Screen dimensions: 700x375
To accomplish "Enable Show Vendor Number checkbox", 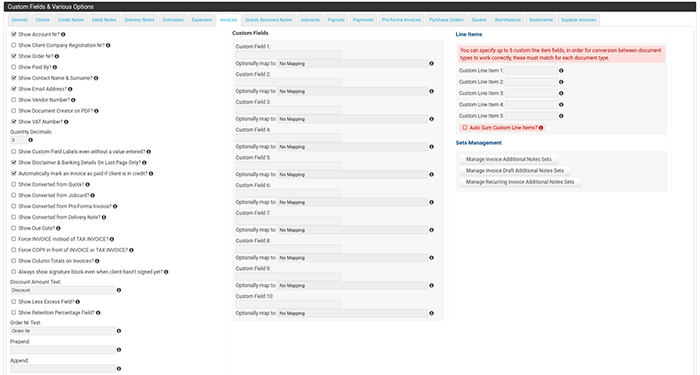I will coord(13,100).
